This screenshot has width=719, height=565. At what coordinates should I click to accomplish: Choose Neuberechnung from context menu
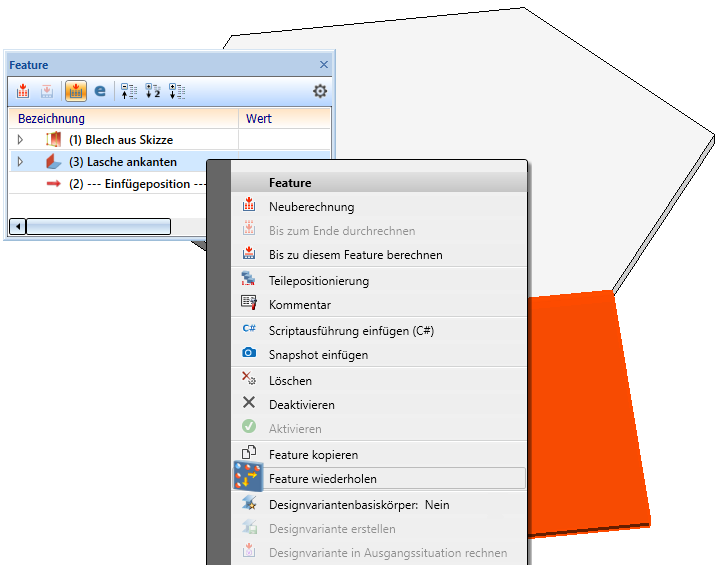point(379,207)
